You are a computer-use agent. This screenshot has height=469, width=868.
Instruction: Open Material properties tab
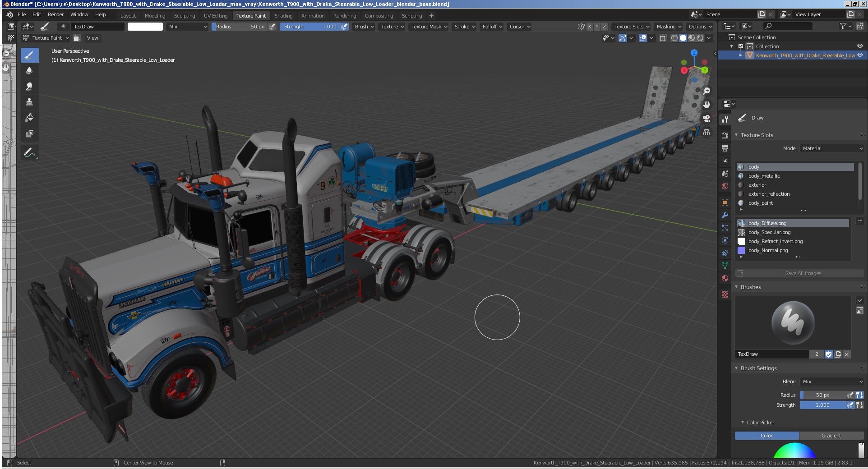(725, 278)
